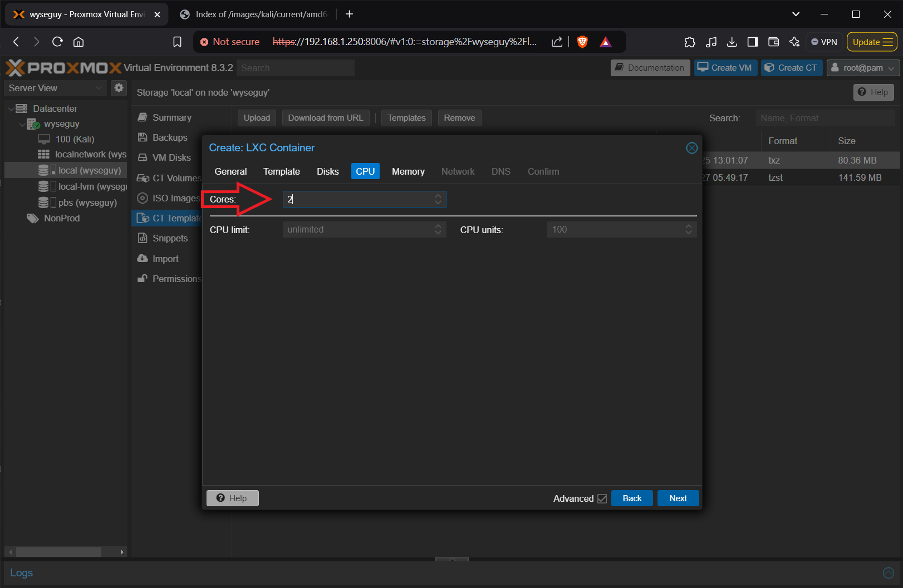Click the Create VM button

[725, 68]
